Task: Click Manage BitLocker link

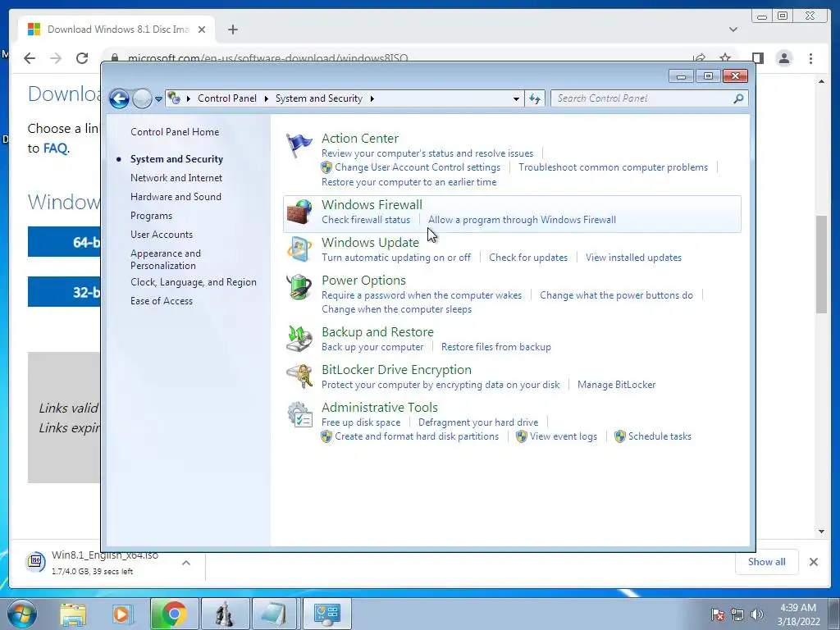Action: (616, 385)
